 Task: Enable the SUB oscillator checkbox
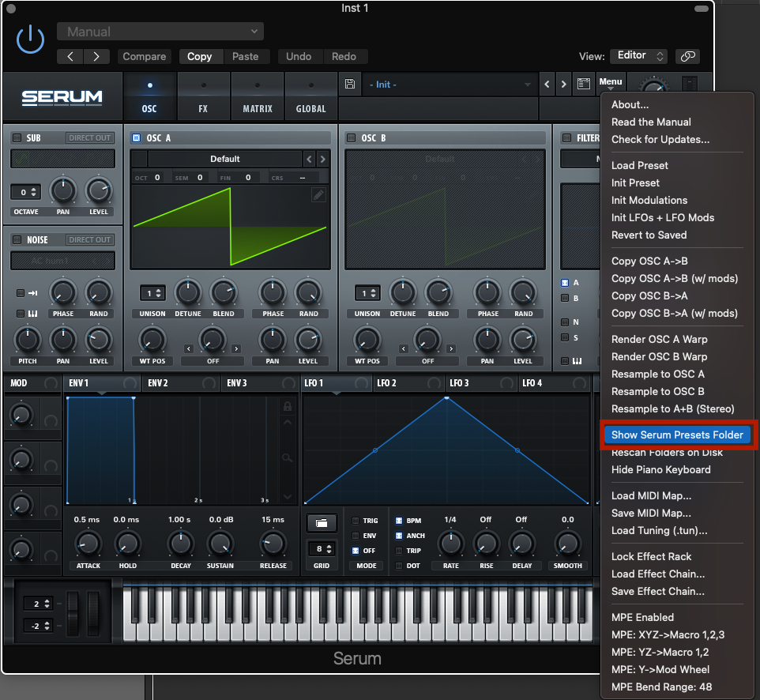(17, 138)
